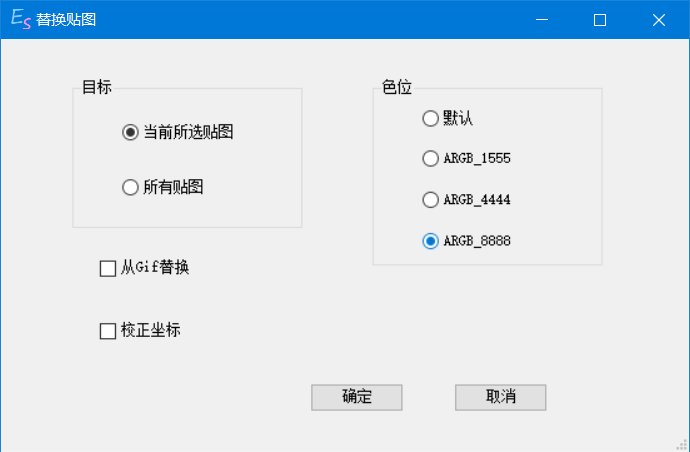Screen dimensions: 690x452
Task: Click the 色位 group label
Action: coord(396,87)
